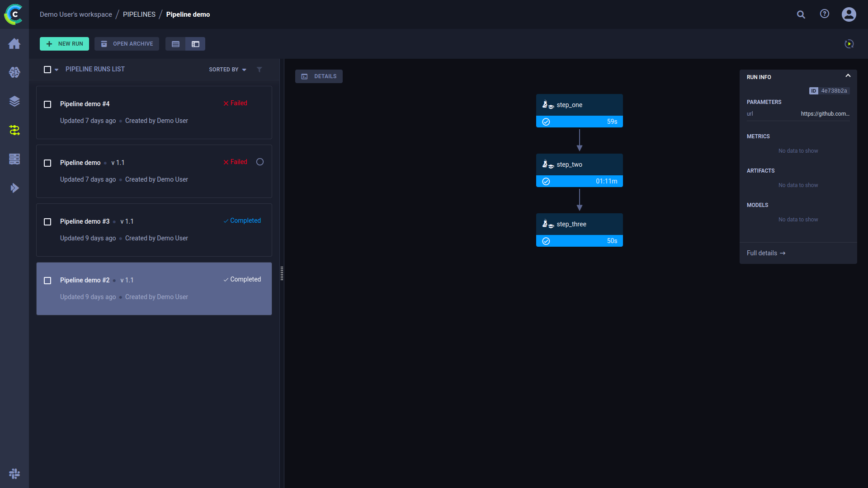Go to PIPELINES breadcrumb
The height and width of the screenshot is (488, 868).
click(139, 14)
